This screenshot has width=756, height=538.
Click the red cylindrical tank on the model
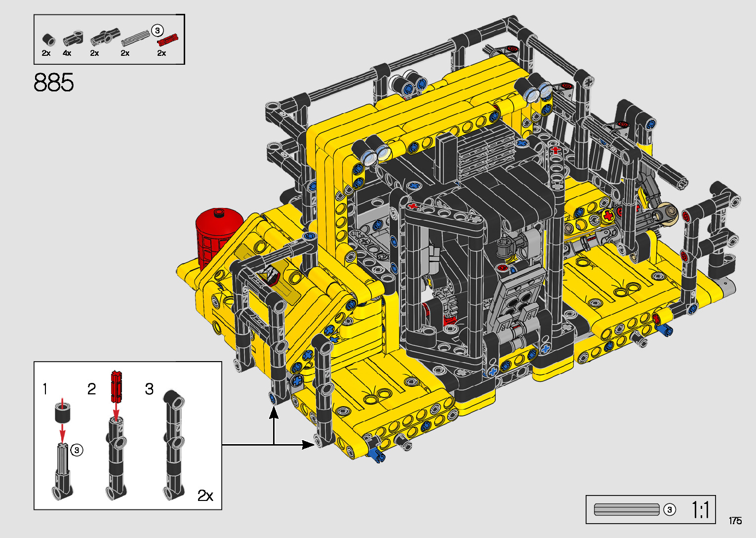[218, 232]
